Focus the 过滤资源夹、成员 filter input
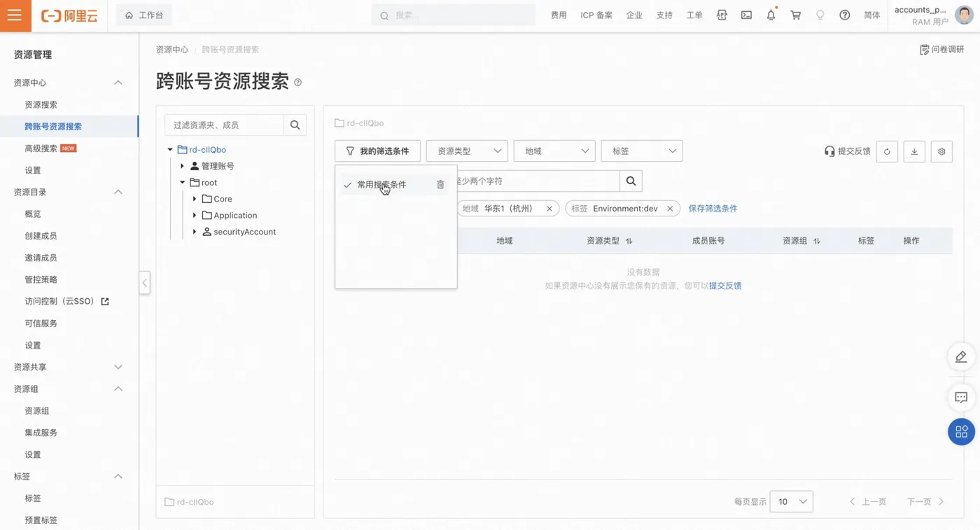Viewport: 980px width, 530px height. click(x=224, y=125)
